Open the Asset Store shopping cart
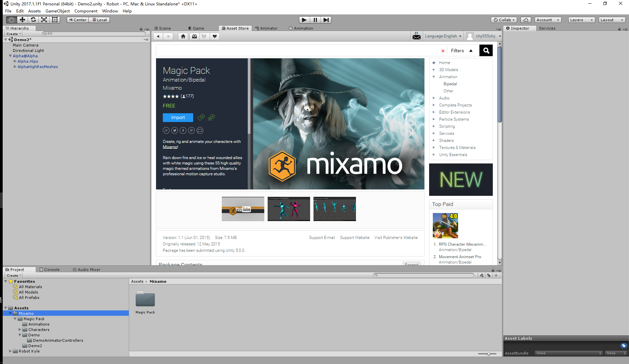Image resolution: width=629 pixels, height=364 pixels. (x=204, y=36)
